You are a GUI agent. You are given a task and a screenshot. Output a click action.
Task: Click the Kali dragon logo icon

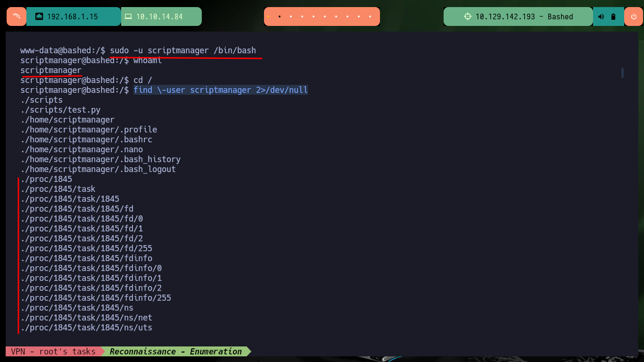click(x=17, y=16)
